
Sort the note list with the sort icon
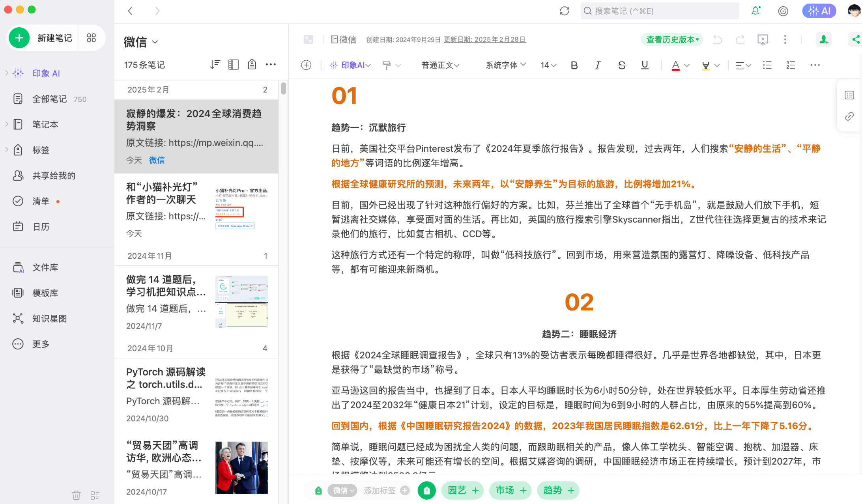[x=215, y=65]
